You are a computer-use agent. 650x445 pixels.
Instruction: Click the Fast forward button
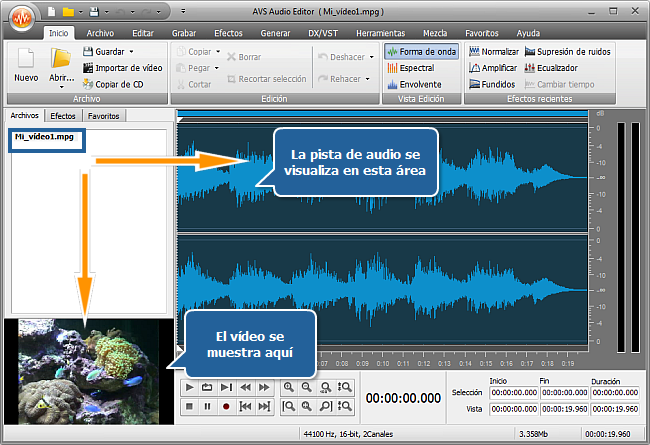[264, 387]
